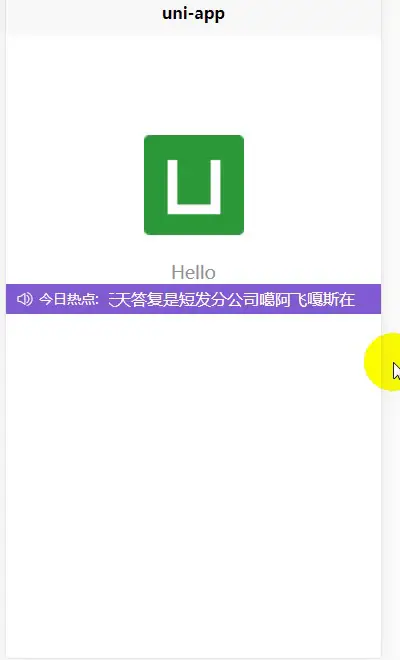Select the "今日热点:" label
Image resolution: width=400 pixels, height=660 pixels.
pos(69,299)
